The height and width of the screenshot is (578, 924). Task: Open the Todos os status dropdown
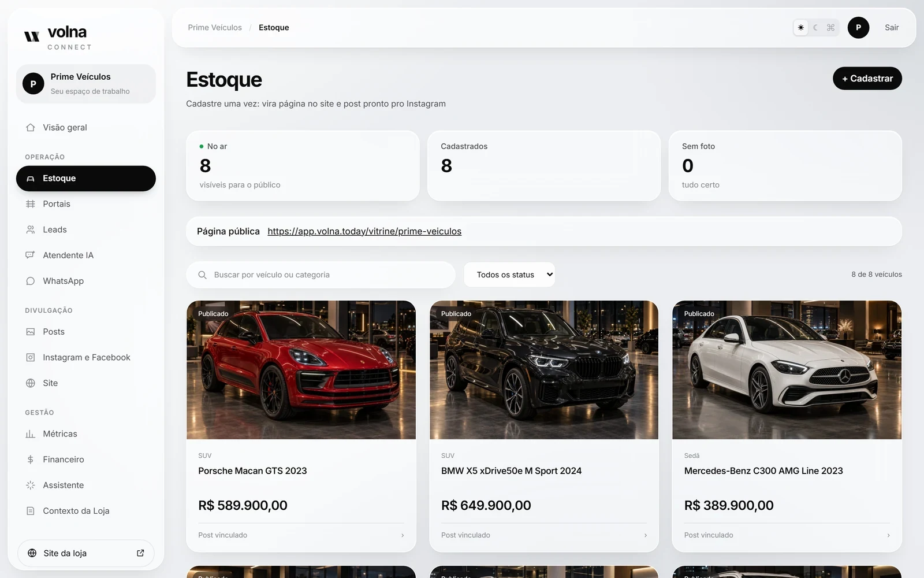[509, 275]
